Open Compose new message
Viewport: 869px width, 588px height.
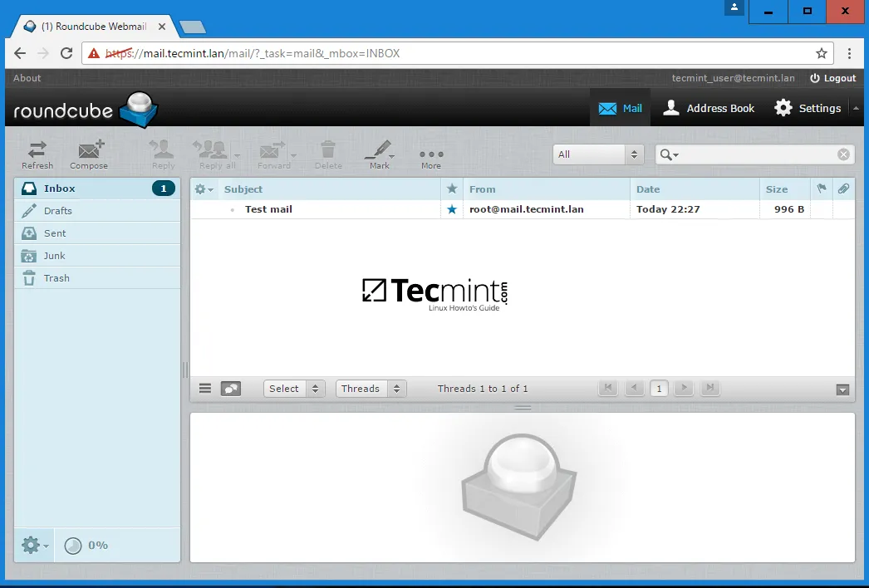(x=89, y=154)
